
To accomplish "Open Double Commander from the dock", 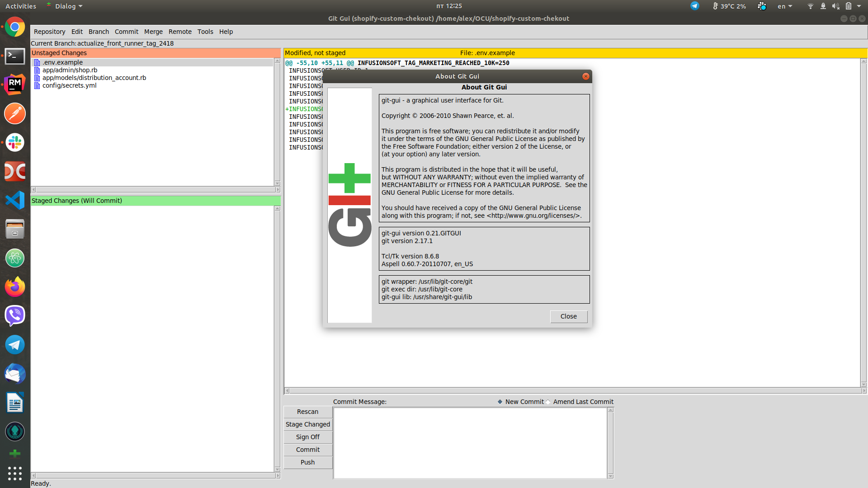I will (15, 171).
